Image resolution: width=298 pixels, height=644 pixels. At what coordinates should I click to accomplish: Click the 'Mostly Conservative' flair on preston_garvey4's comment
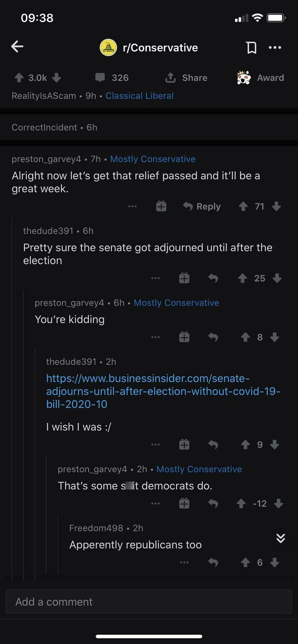[152, 159]
